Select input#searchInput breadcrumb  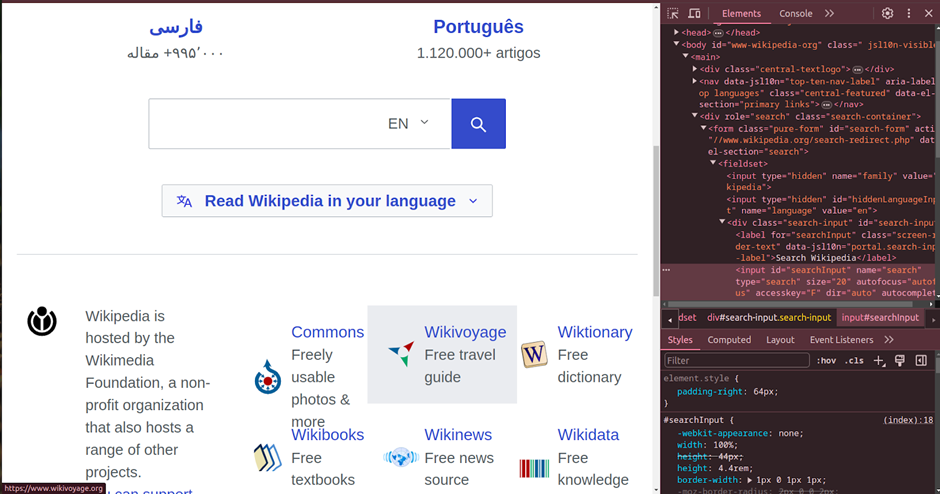pos(879,318)
